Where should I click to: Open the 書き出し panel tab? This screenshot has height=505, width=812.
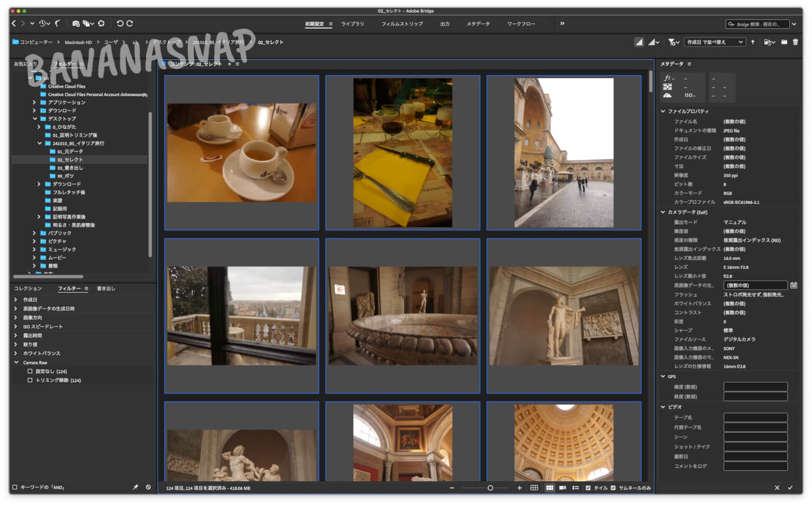point(106,288)
